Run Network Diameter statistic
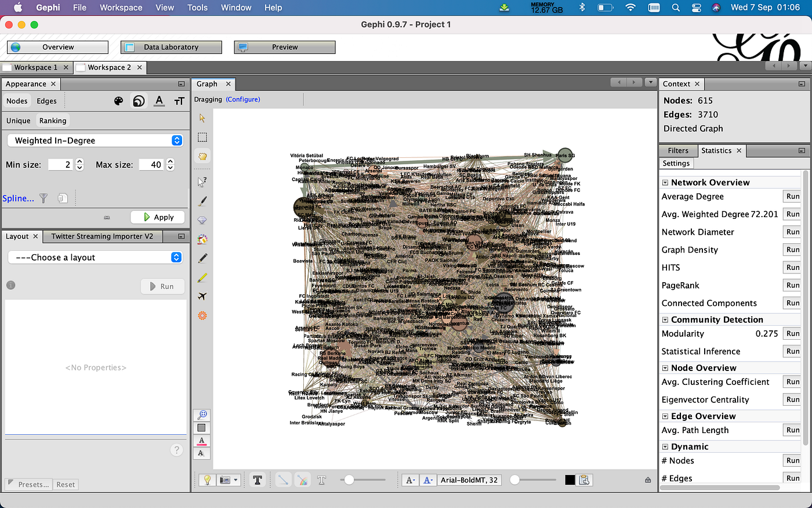This screenshot has height=508, width=812. tap(793, 232)
